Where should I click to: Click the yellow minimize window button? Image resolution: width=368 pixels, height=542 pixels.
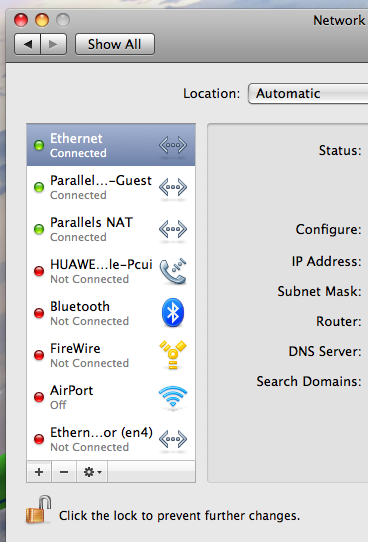[42, 20]
